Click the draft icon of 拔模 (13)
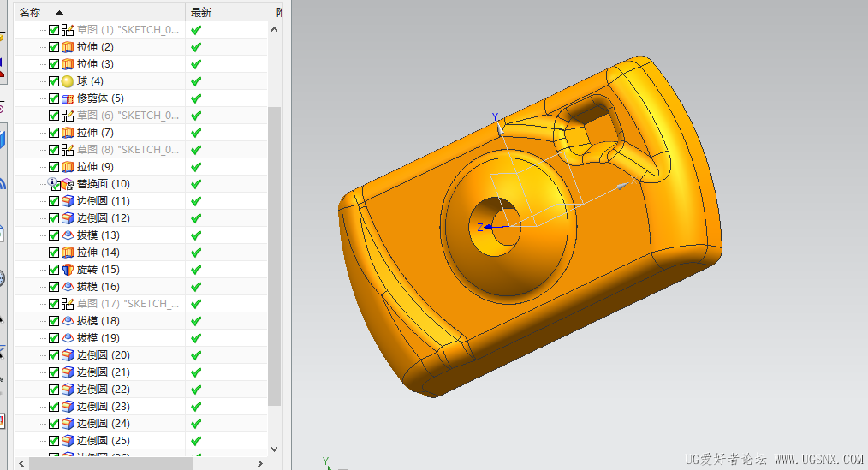Viewport: 868px width, 470px height. 68,235
